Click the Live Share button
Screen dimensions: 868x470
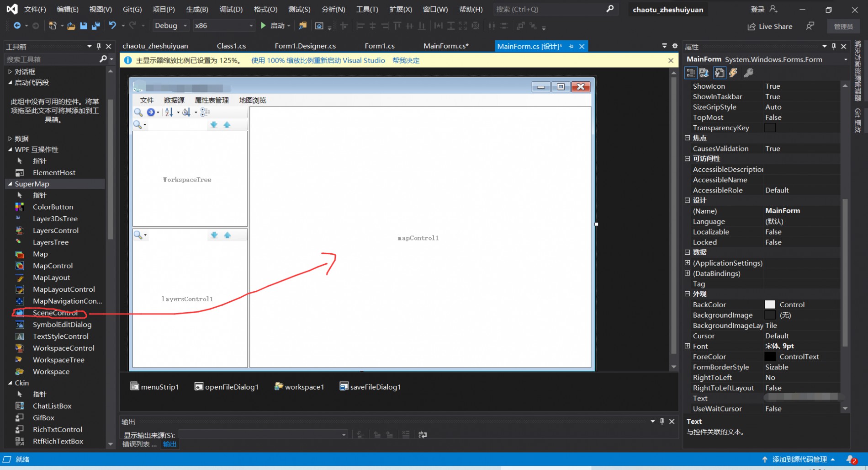[770, 27]
